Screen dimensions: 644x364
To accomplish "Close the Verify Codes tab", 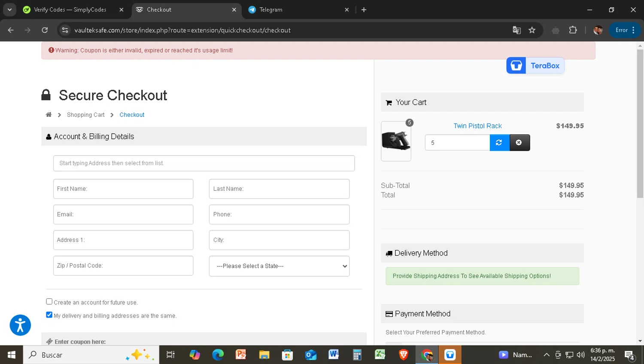I will (122, 9).
